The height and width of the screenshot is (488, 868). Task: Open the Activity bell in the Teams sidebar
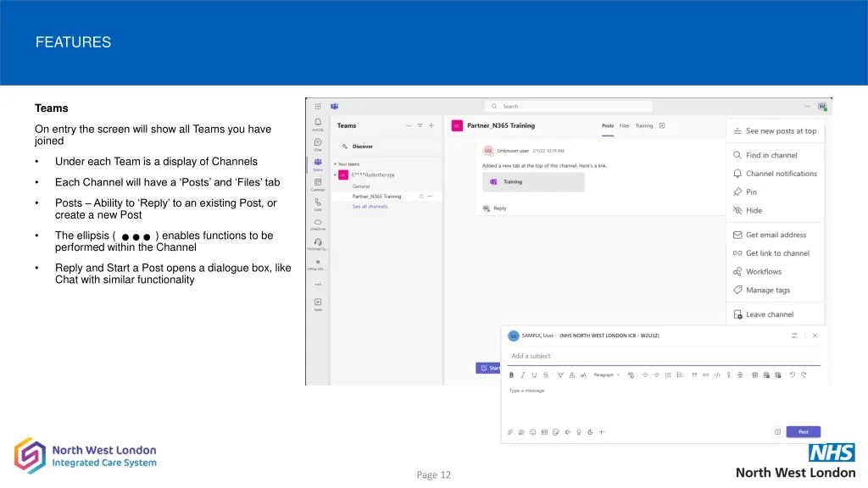point(318,125)
